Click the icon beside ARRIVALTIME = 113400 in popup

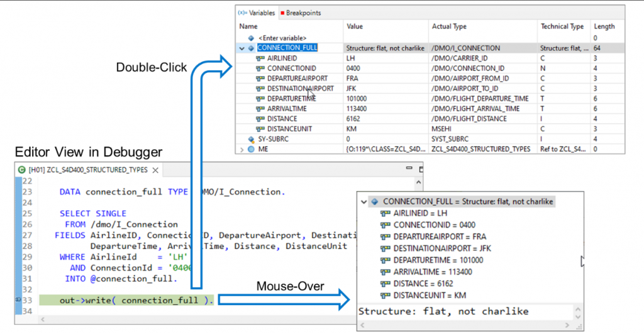coord(385,272)
